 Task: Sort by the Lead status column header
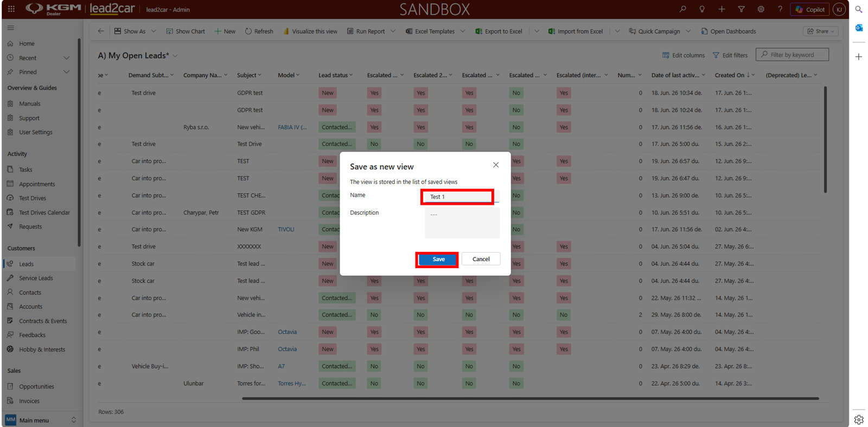(335, 75)
